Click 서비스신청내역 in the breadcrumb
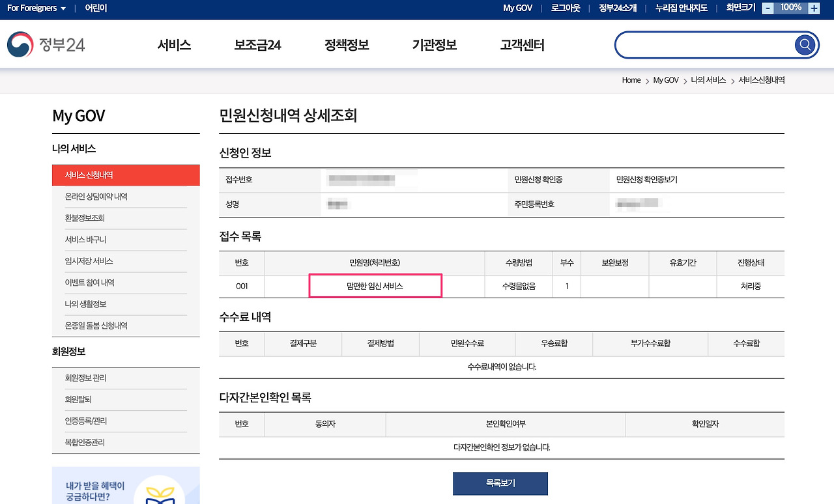 (x=761, y=80)
